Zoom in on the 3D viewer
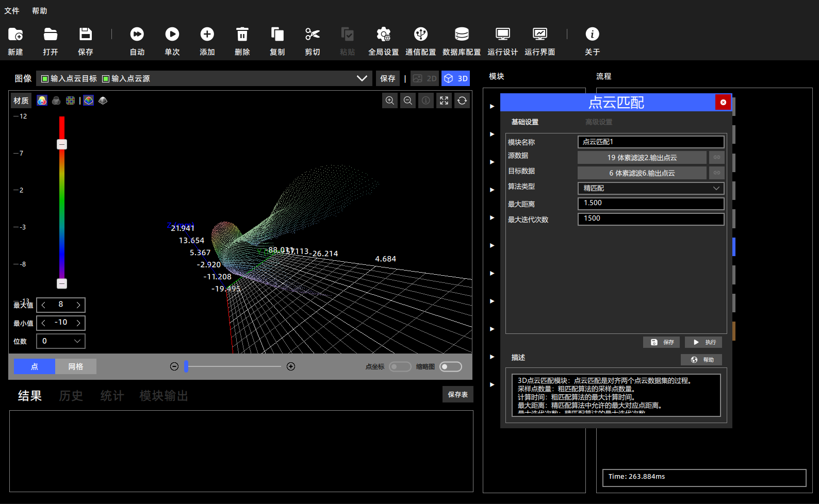Image resolution: width=819 pixels, height=504 pixels. tap(390, 100)
